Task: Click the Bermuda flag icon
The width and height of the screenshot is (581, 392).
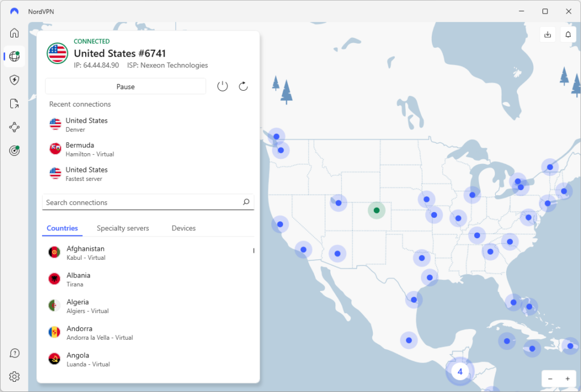Action: pyautogui.click(x=55, y=149)
